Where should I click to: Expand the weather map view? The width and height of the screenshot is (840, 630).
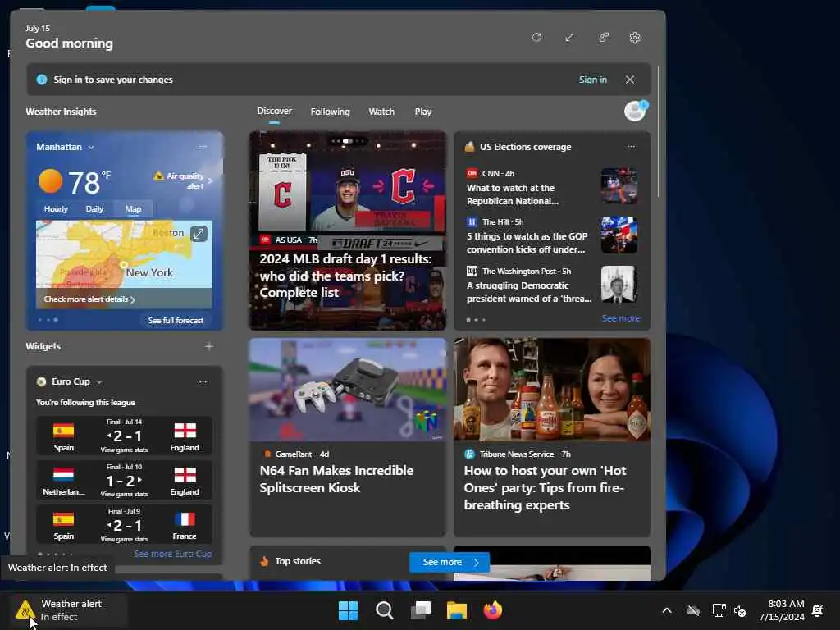pos(199,233)
